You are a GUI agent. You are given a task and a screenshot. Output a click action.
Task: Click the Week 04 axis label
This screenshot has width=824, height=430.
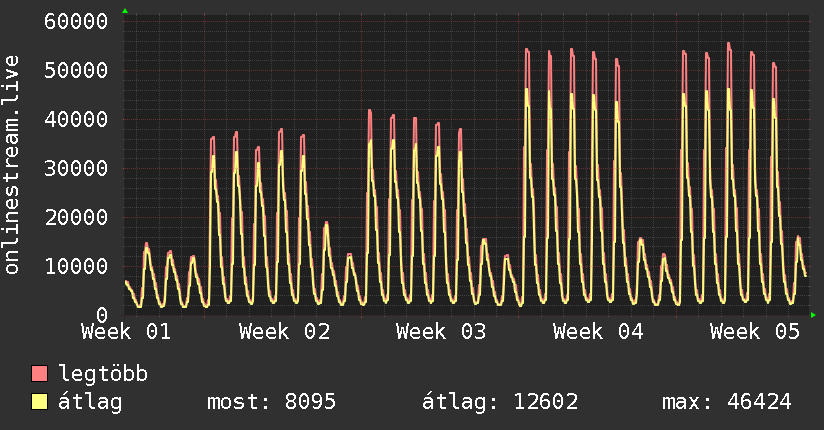coord(598,332)
